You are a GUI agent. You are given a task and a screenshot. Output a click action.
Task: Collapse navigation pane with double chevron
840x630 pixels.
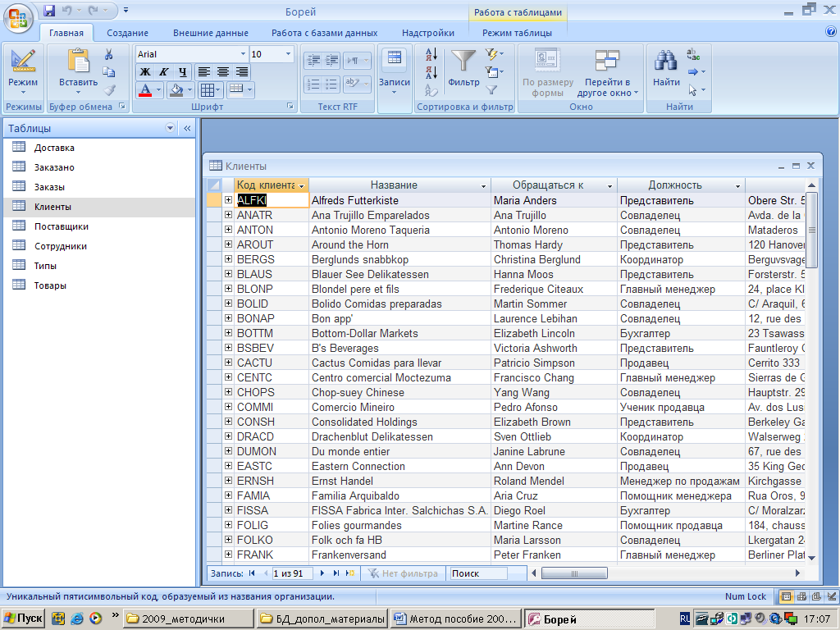click(187, 128)
